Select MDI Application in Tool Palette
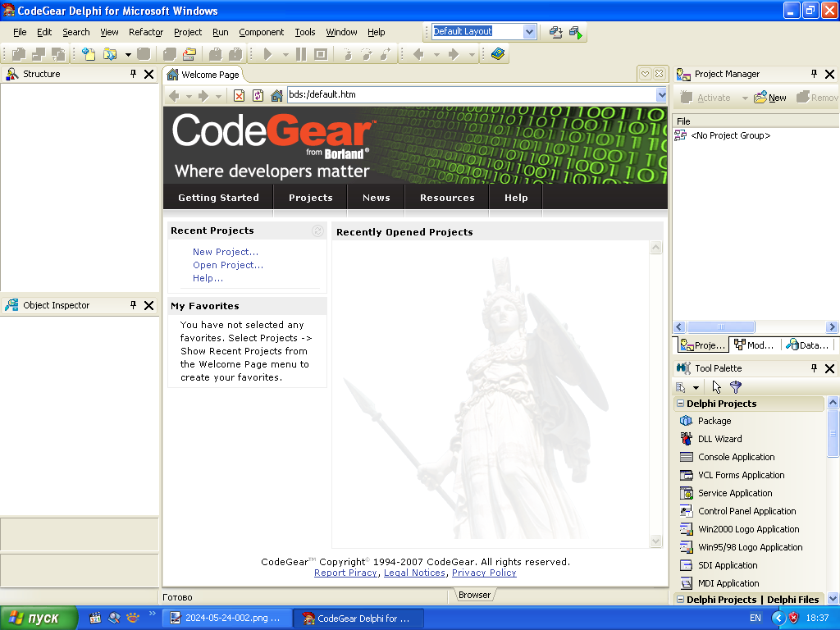The height and width of the screenshot is (630, 840). click(x=748, y=583)
